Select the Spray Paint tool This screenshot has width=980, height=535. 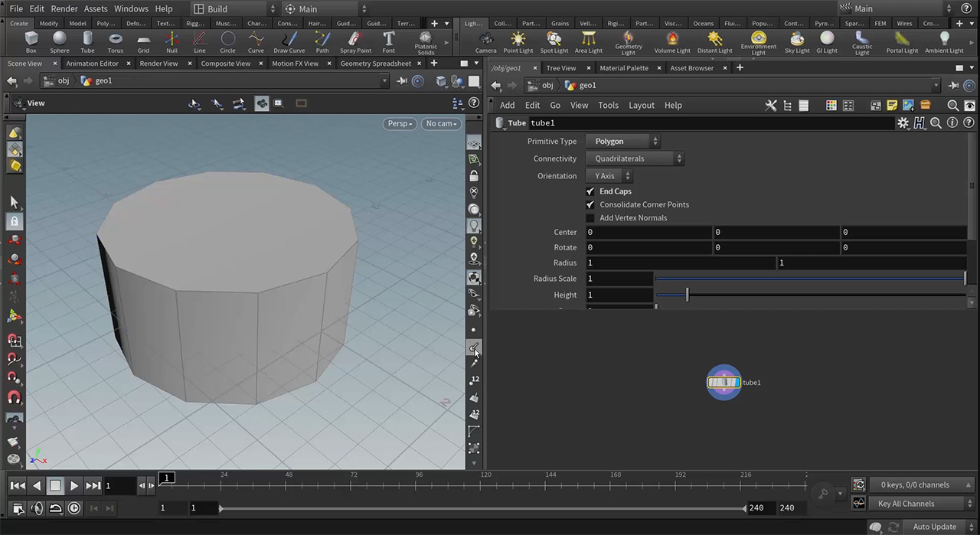click(355, 42)
